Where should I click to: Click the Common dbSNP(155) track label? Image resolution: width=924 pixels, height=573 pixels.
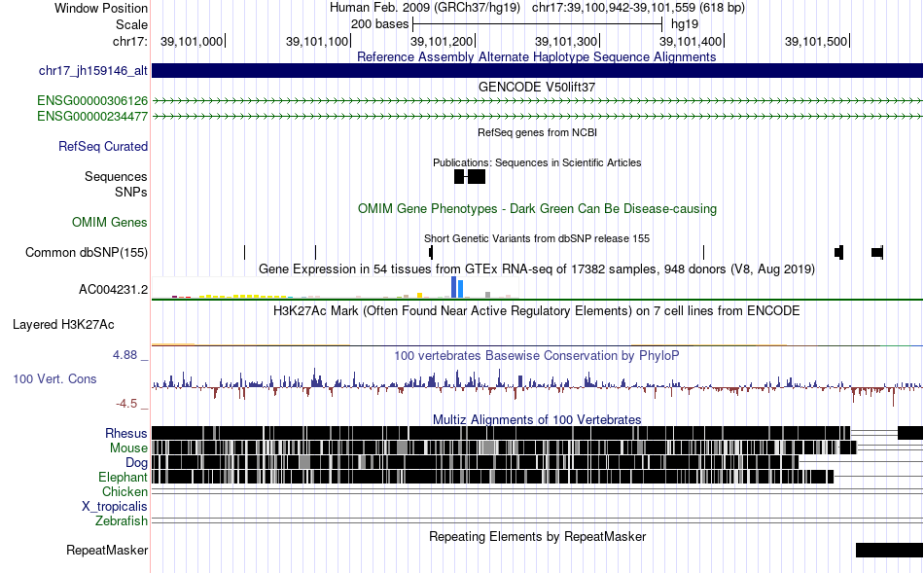[x=87, y=252]
